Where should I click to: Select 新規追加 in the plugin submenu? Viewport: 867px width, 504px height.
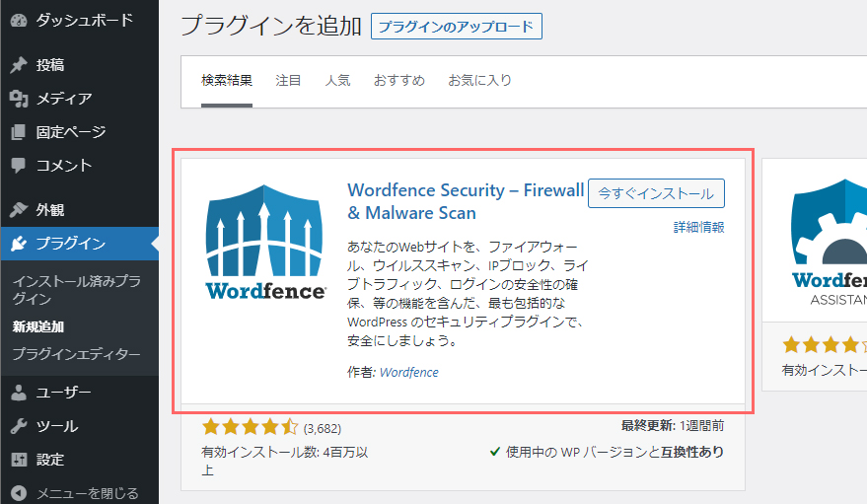(38, 326)
